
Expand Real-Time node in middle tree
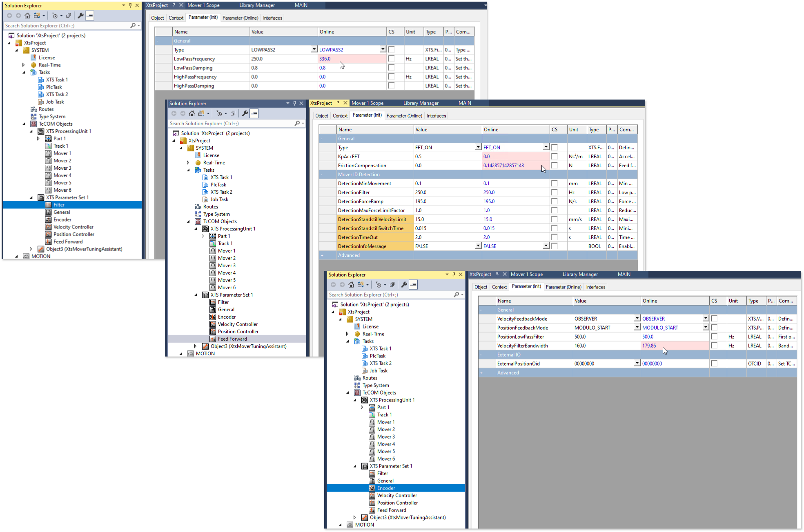pos(188,163)
